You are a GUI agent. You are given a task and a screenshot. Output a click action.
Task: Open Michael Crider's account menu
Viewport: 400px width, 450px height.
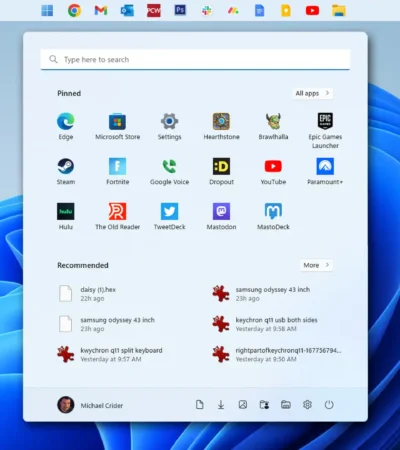(x=90, y=405)
